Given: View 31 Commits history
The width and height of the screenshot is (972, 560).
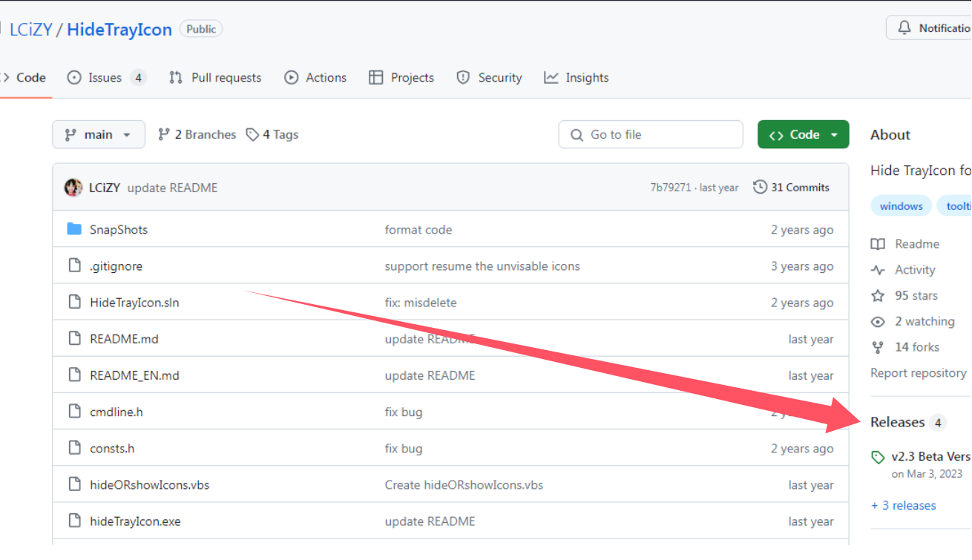Looking at the screenshot, I should pyautogui.click(x=791, y=188).
